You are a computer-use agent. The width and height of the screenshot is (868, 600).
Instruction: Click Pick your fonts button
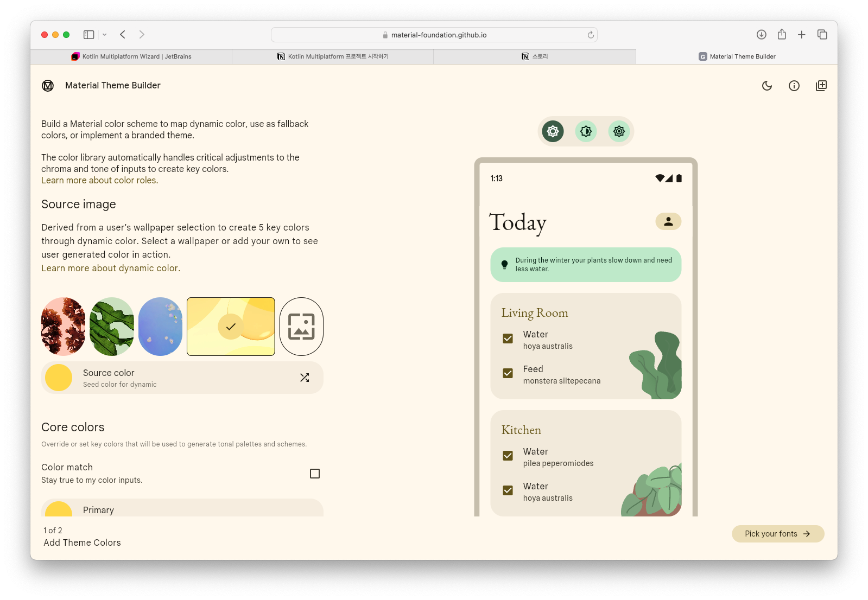pyautogui.click(x=778, y=534)
